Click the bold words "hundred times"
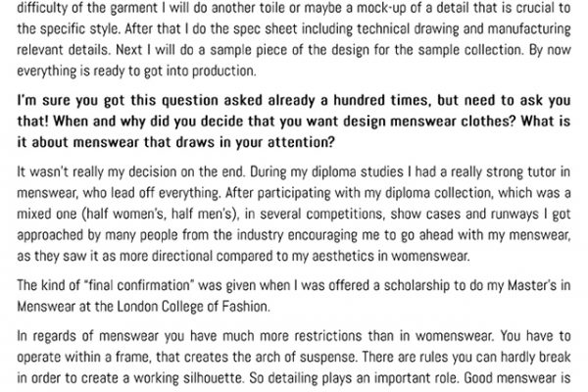The image size is (588, 392). point(380,101)
